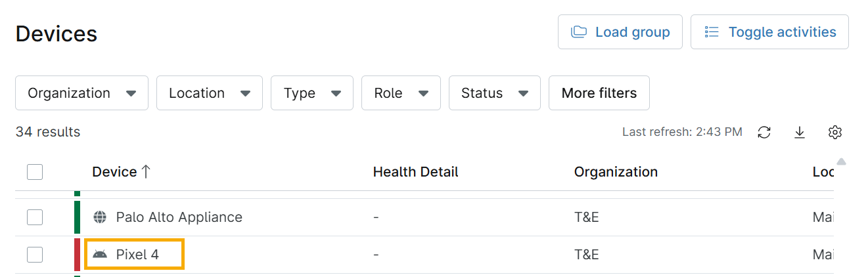Open the Pixel 4 device link
Viewport: 868px width, 277px height.
(137, 255)
